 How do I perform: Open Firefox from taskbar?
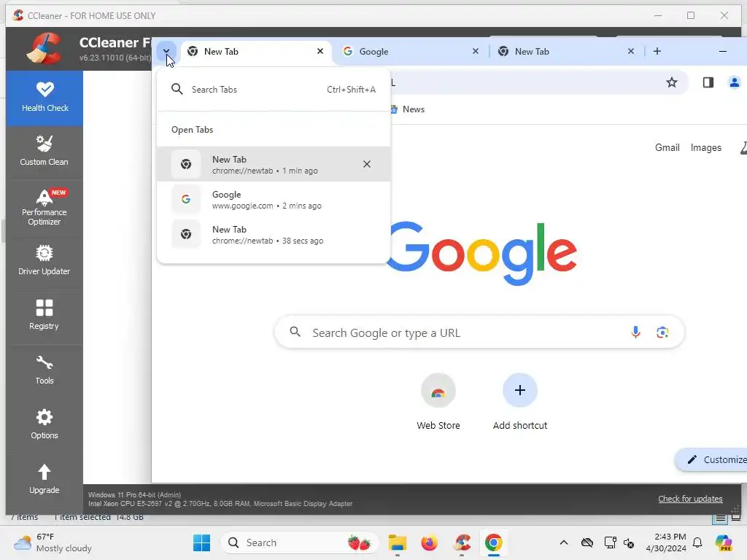429,542
